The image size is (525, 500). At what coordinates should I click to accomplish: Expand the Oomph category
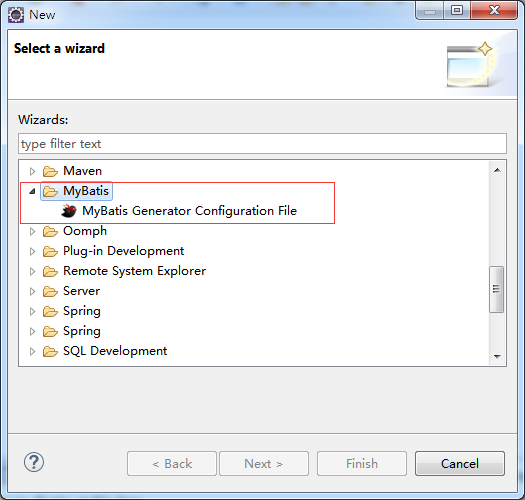32,231
